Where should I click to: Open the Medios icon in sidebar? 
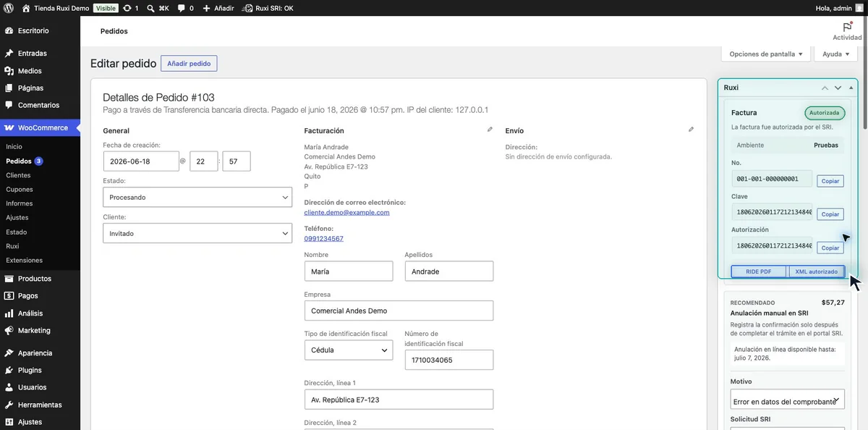[9, 71]
